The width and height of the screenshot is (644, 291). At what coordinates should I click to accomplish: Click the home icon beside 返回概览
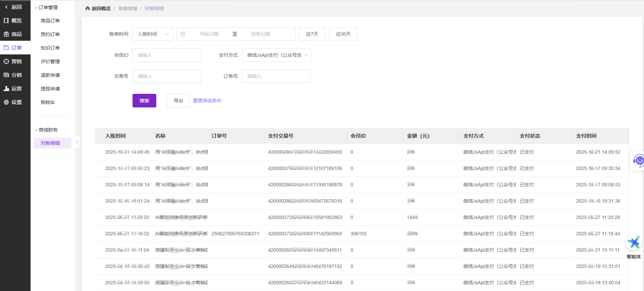[87, 8]
